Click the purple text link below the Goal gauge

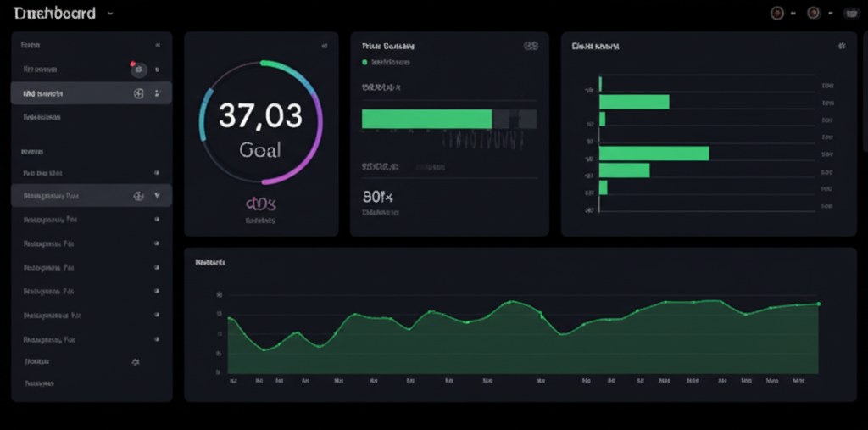pyautogui.click(x=260, y=204)
